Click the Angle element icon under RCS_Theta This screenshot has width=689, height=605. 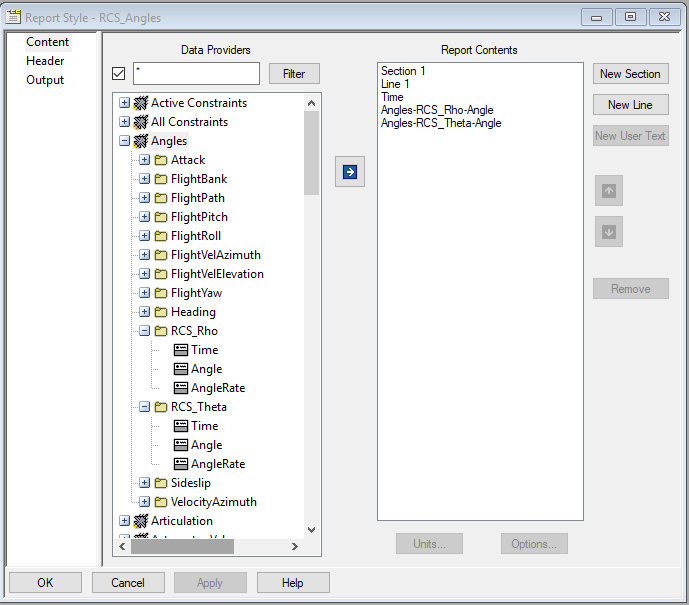click(181, 445)
